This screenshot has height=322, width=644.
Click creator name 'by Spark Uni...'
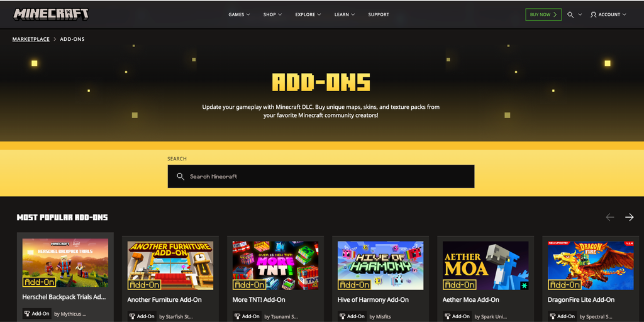[491, 317]
